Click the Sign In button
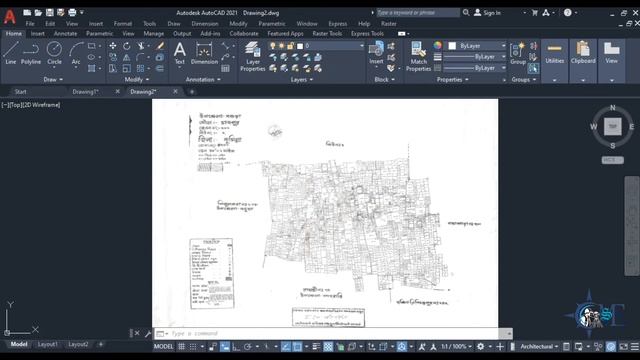The image size is (640, 360). pos(487,13)
